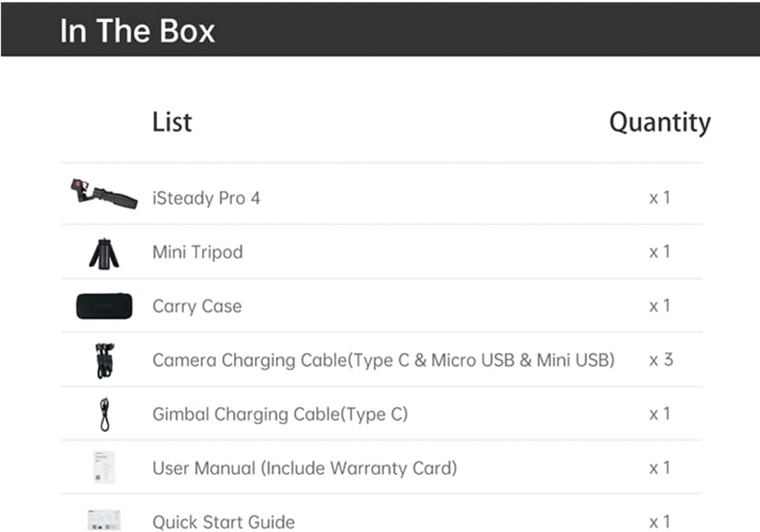Screen dimensions: 760x532
Task: Click the "x 3" quantity for camera cables
Action: 660,360
